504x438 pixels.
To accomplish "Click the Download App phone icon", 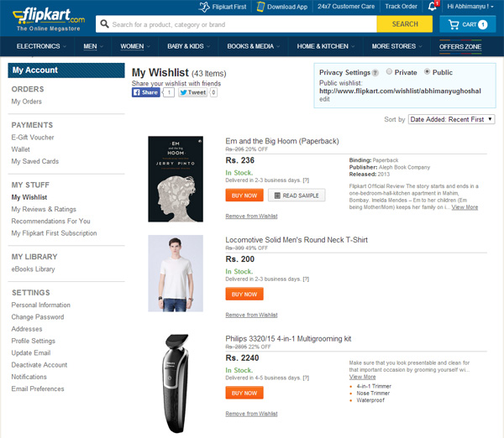I will [x=260, y=7].
